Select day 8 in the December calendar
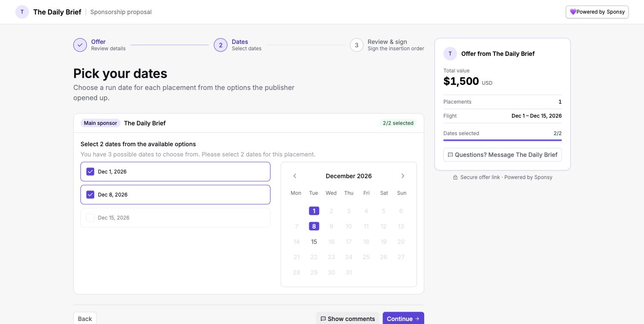Screen dimensions: 644x324 coord(314,226)
